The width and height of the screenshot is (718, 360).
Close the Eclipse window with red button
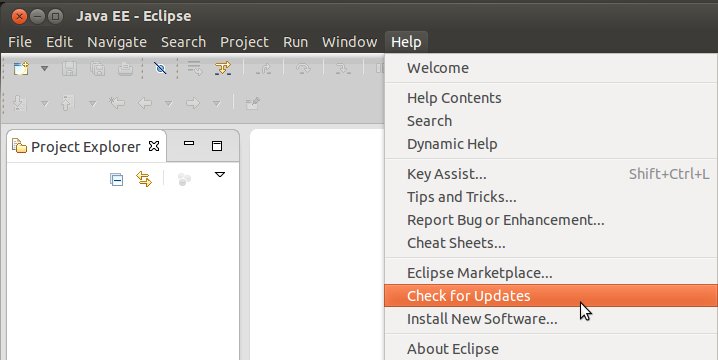coord(19,17)
